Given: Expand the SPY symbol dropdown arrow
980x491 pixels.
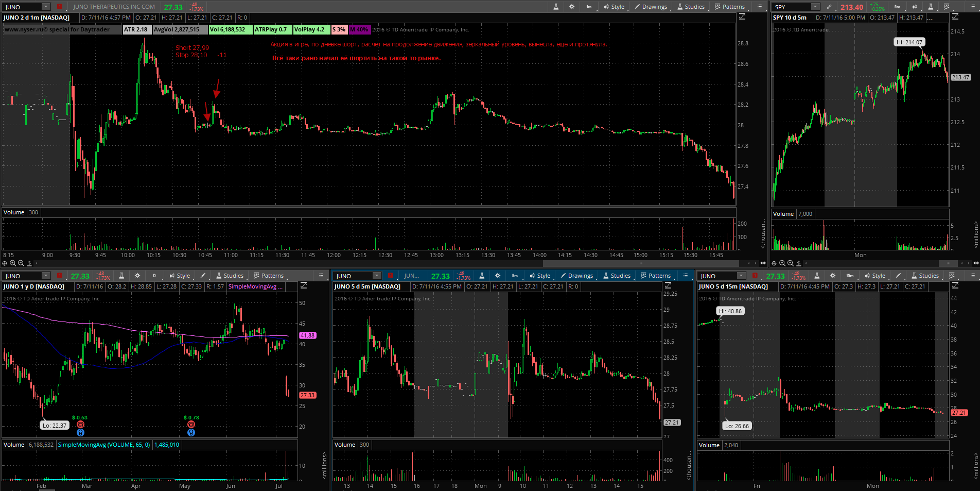Looking at the screenshot, I should (815, 7).
